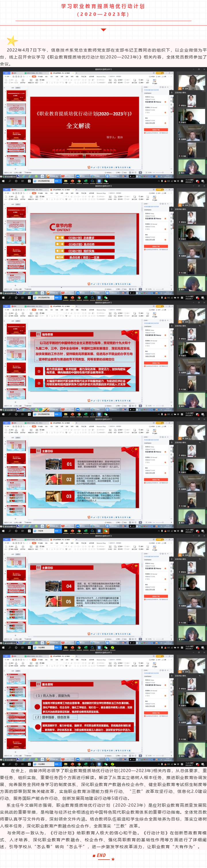207x868 pixels.
Task: Click the Windows search icon below the 全文解读 slide
Action: 9,181
